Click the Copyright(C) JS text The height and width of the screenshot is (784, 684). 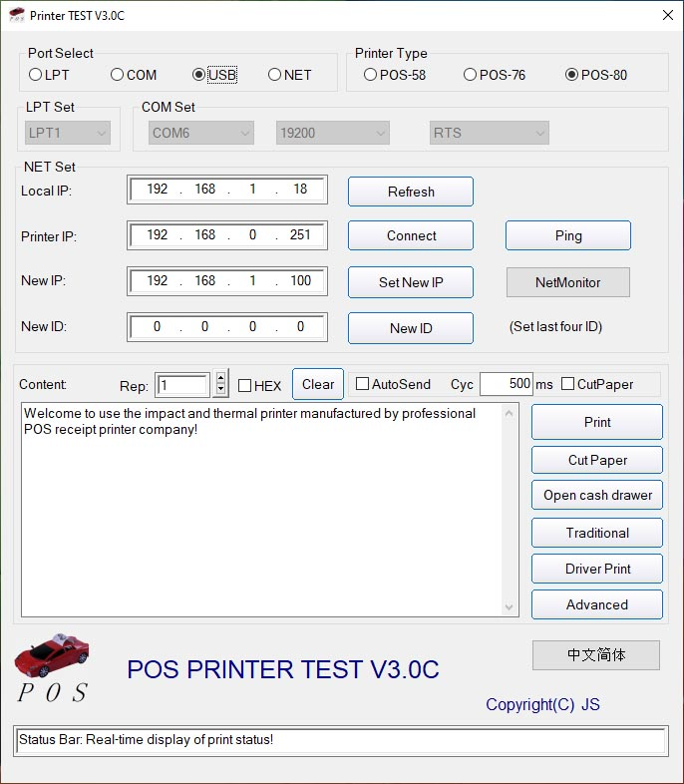pos(542,704)
